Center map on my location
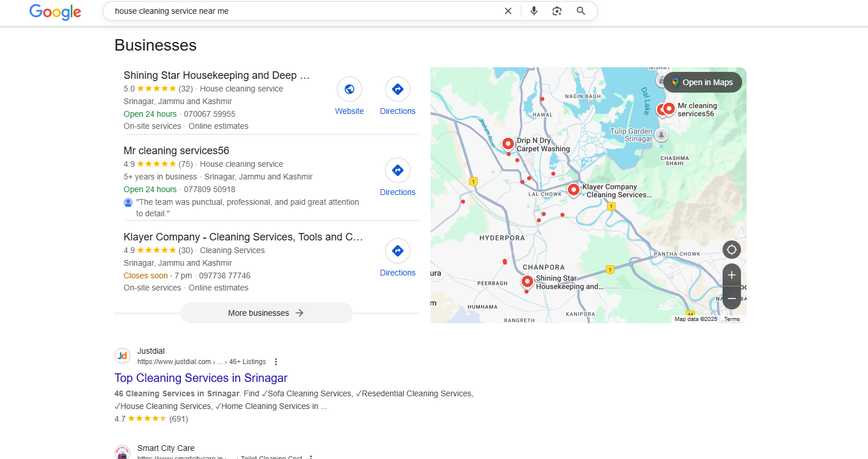 coord(731,250)
